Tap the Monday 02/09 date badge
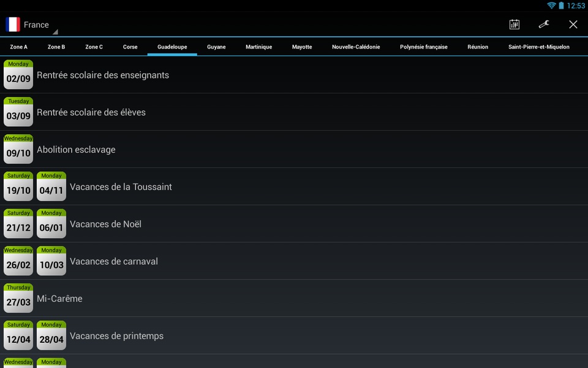588x368 pixels. [x=18, y=75]
